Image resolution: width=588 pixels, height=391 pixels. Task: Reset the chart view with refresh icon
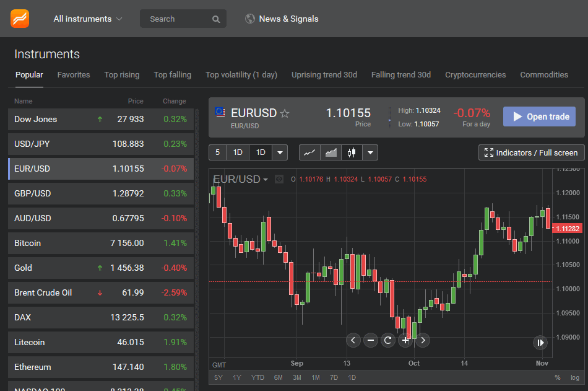point(388,340)
